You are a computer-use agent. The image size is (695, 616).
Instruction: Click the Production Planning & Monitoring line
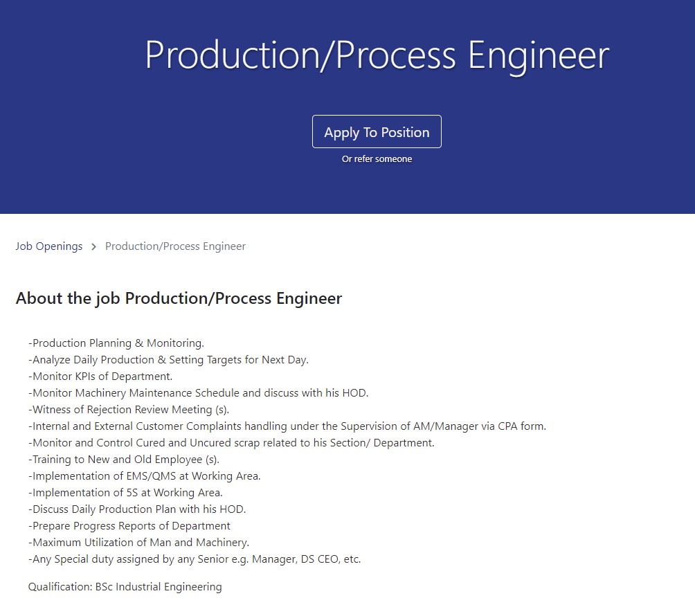[x=116, y=343]
